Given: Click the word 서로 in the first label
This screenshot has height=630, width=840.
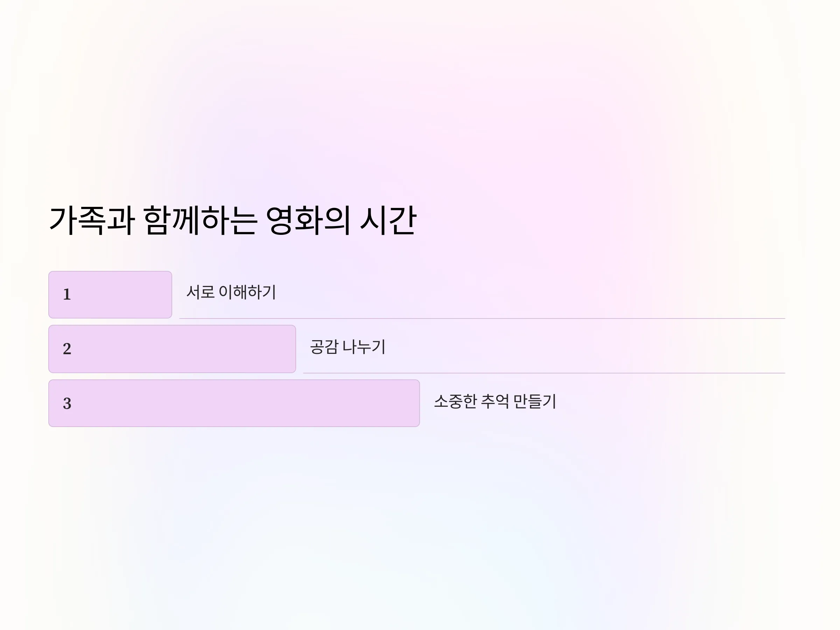Looking at the screenshot, I should 201,292.
